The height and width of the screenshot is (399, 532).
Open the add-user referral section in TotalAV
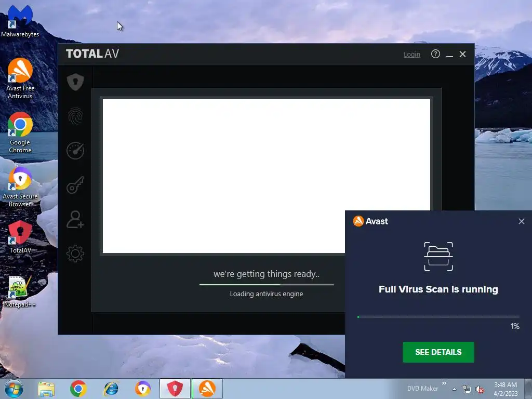coord(75,219)
